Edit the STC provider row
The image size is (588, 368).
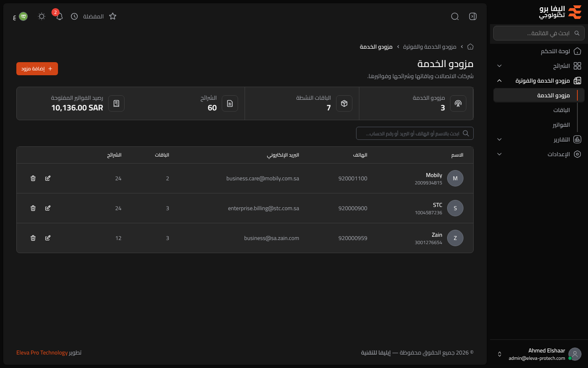(x=48, y=208)
